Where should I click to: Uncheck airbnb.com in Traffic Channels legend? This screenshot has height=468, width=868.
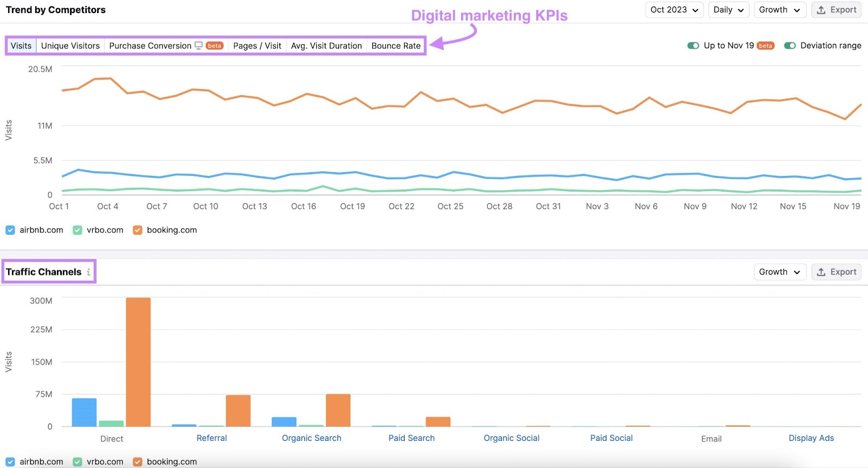(10, 462)
